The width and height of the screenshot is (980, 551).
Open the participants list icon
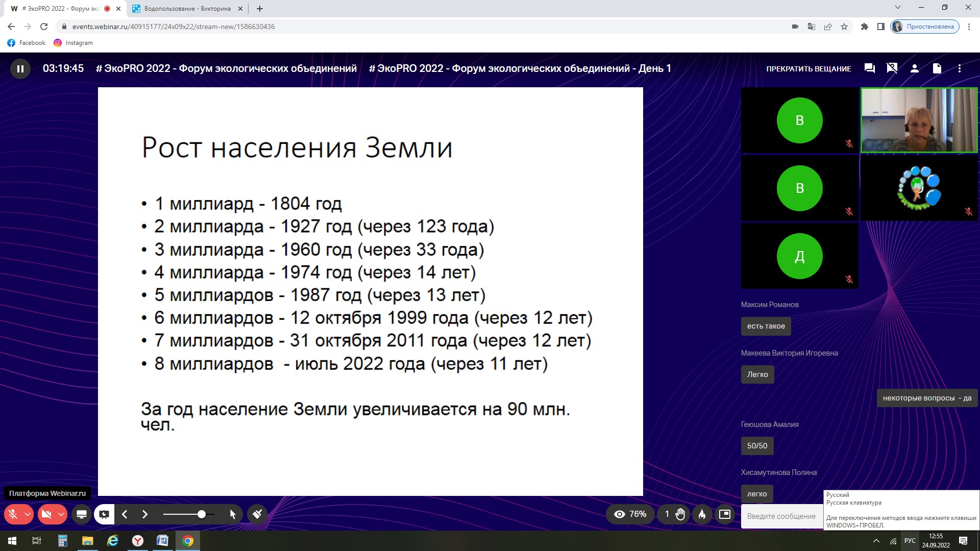pyautogui.click(x=915, y=68)
